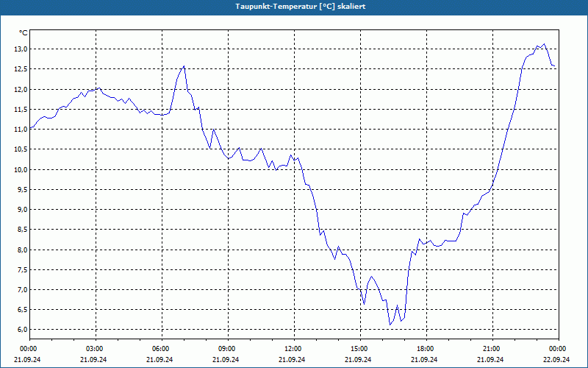
Task: Click the 8,0 y-axis label
Action: pyautogui.click(x=22, y=250)
